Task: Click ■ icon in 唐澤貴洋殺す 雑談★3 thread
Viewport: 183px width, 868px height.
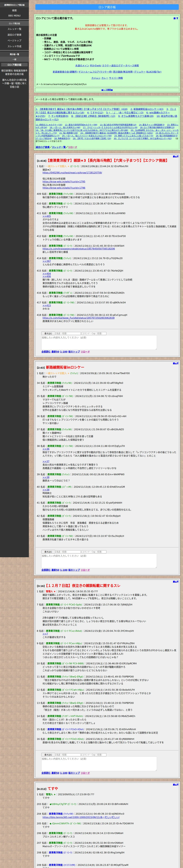Action: pos(174,156)
